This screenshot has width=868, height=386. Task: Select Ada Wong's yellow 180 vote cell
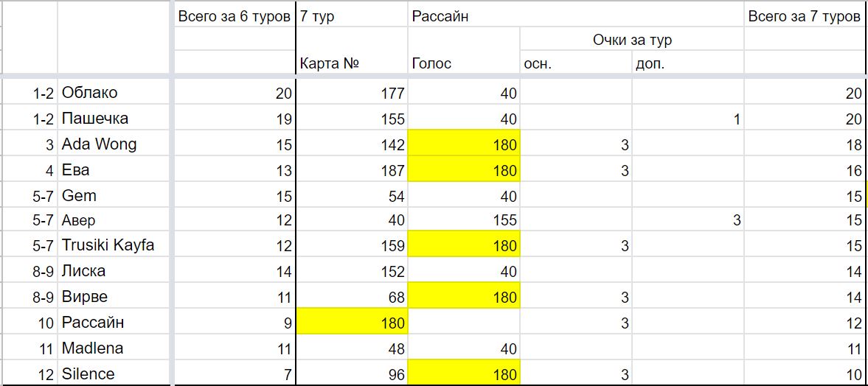[x=464, y=144]
